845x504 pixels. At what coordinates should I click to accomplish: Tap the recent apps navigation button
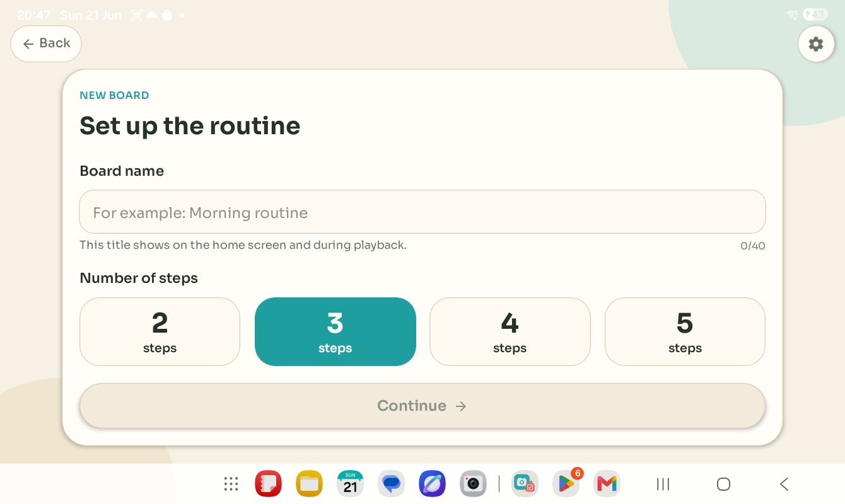pos(663,484)
